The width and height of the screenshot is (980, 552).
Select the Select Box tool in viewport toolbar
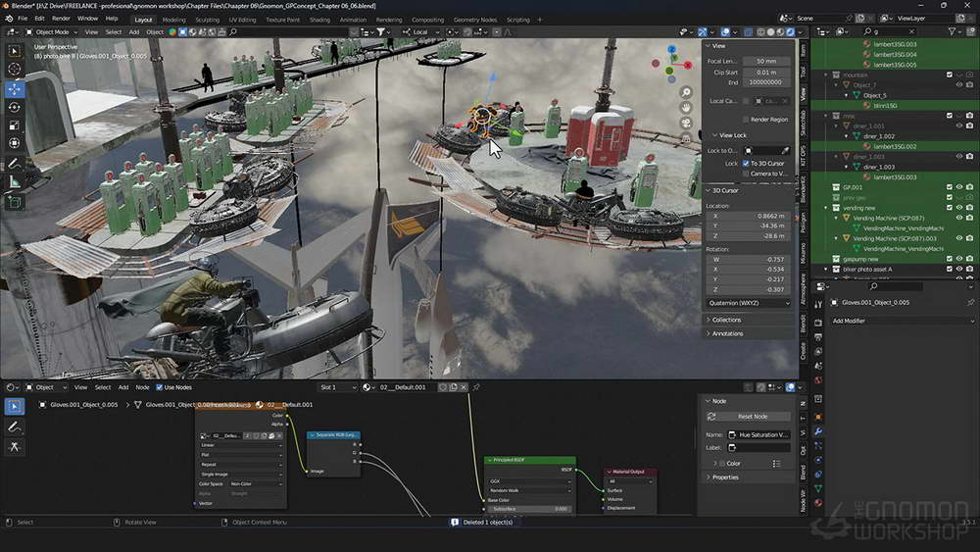[x=15, y=51]
